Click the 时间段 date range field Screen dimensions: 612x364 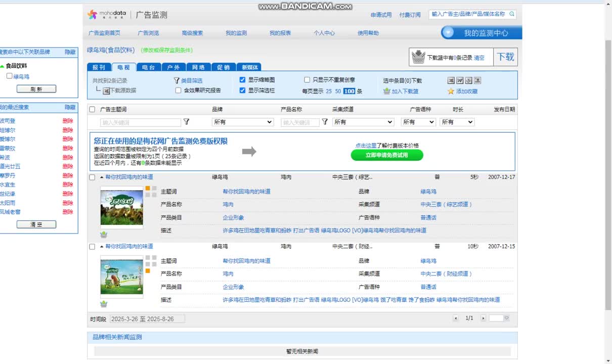[147, 319]
